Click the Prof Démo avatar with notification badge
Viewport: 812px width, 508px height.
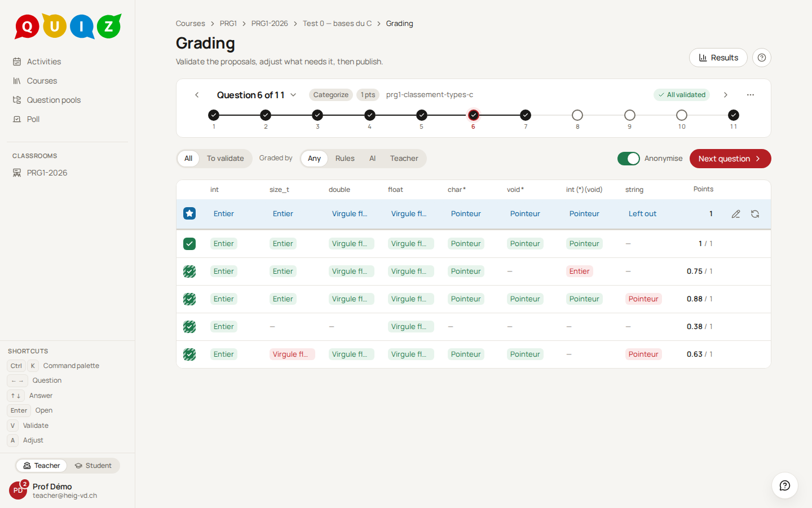point(18,490)
